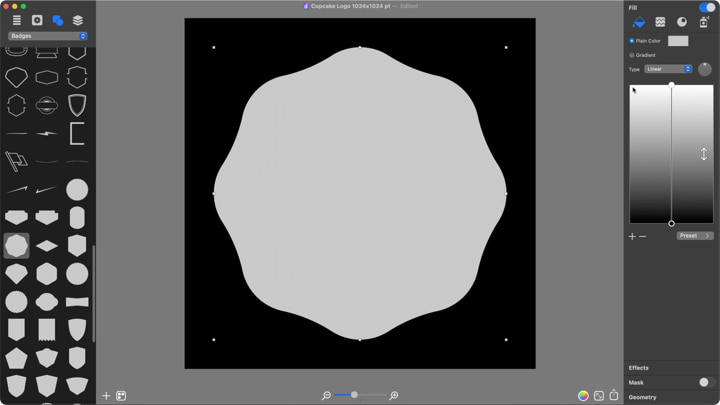Click the top white gradient stop handle

coord(671,85)
